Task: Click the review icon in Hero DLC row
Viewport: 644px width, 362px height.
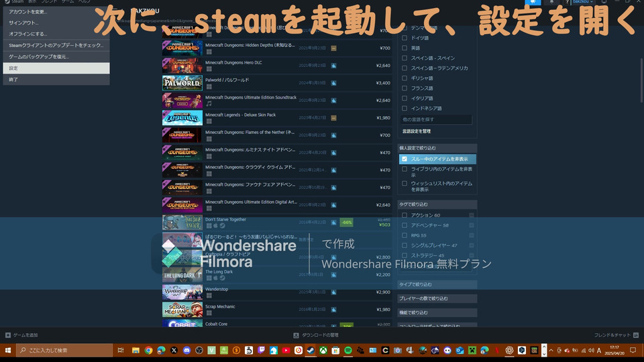Action: (x=333, y=66)
